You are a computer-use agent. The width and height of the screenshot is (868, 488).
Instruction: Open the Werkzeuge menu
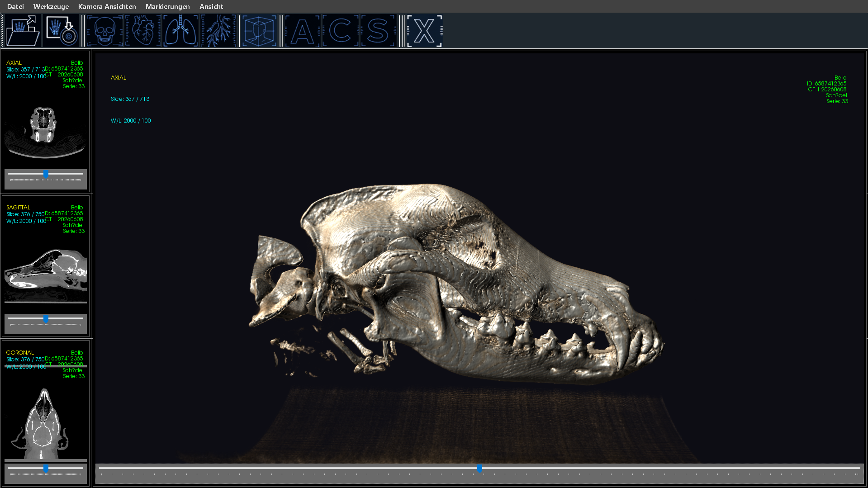pos(51,7)
